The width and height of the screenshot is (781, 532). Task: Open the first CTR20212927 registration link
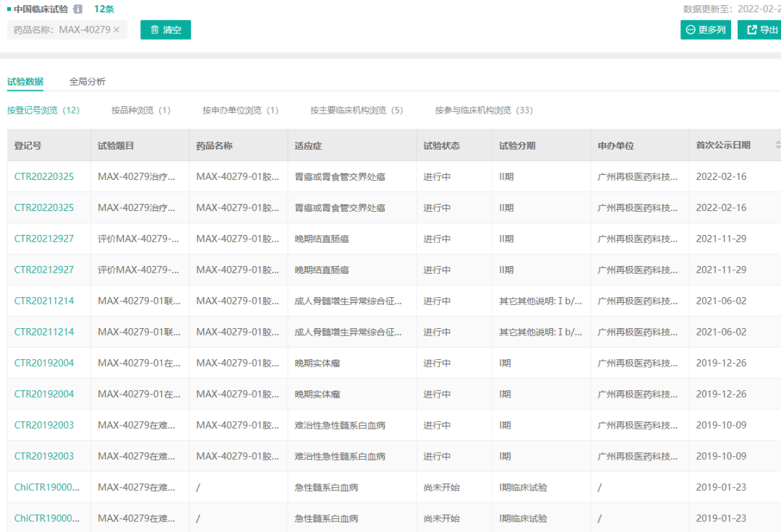pos(44,239)
